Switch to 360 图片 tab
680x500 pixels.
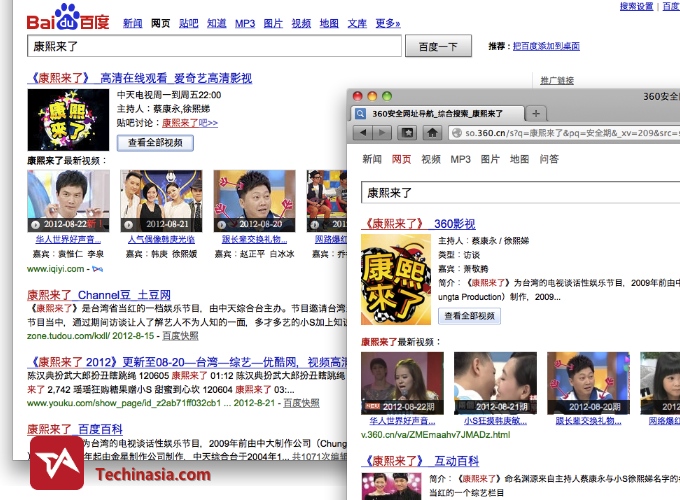490,159
